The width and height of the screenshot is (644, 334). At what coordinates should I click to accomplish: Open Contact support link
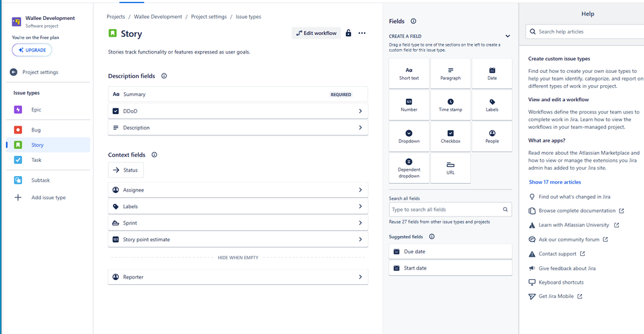pos(558,254)
